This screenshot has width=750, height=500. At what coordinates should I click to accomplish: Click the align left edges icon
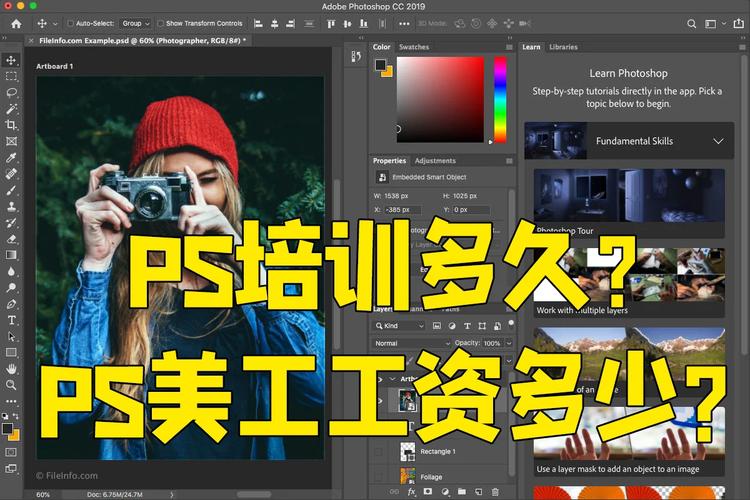tap(258, 23)
